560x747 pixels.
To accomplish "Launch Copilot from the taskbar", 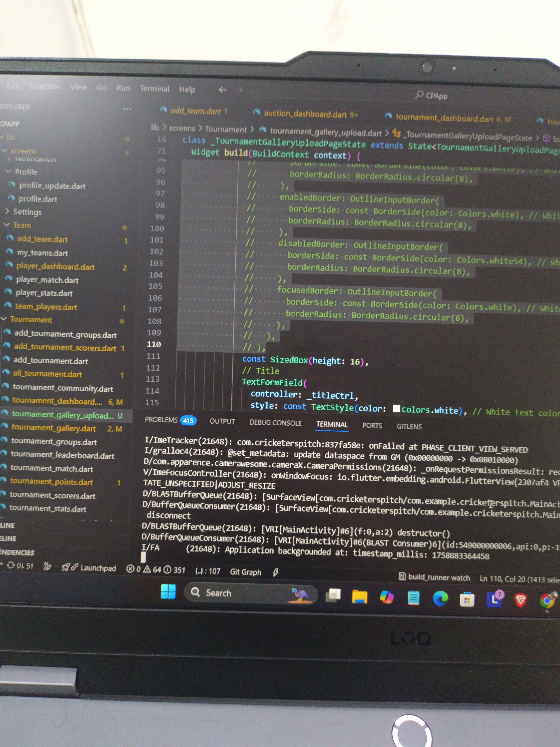I will point(386,597).
